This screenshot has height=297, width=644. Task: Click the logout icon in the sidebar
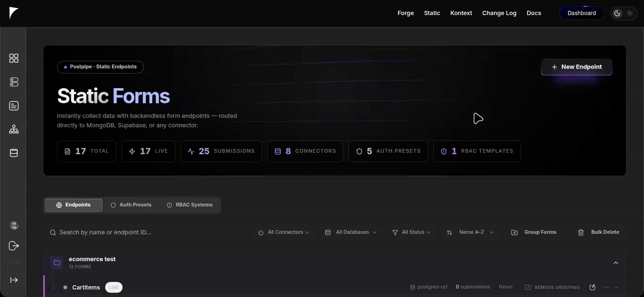(14, 246)
